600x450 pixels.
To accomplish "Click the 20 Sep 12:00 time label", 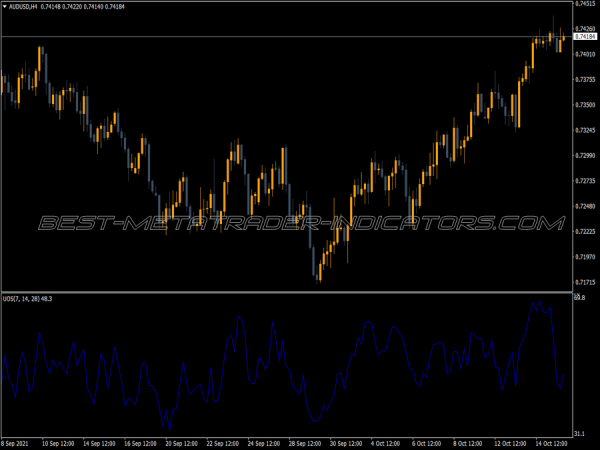I will pos(183,443).
